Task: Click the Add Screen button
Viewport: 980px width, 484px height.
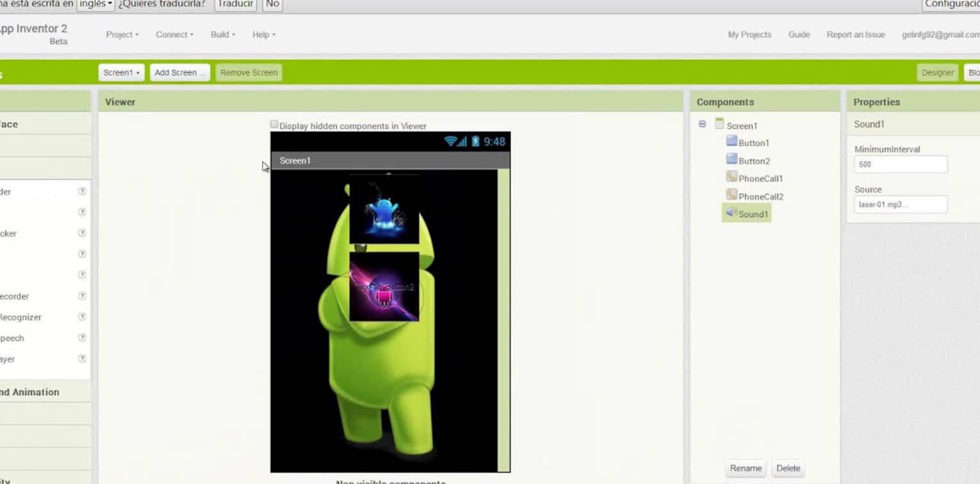Action: (180, 72)
